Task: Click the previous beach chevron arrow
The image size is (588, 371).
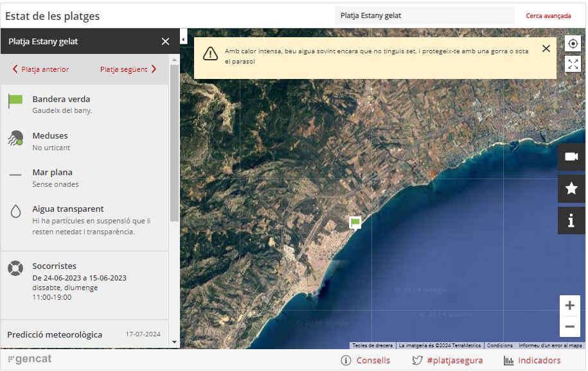Action: pyautogui.click(x=15, y=69)
